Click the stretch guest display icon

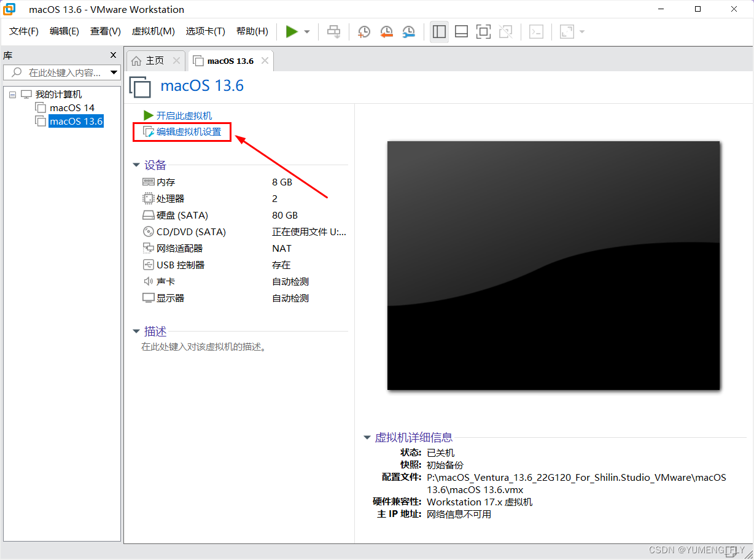pos(567,32)
